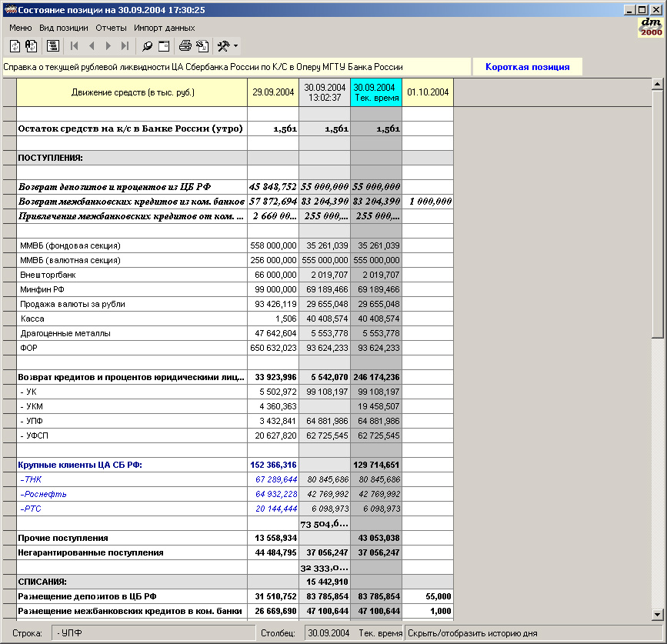Jump to the last record arrow
Image resolution: width=667 pixels, height=644 pixels.
tap(125, 46)
